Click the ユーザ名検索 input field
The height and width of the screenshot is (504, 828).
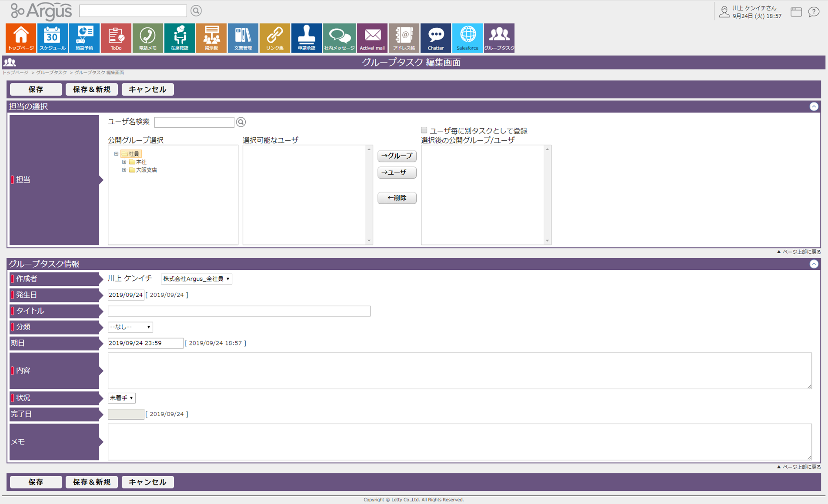(194, 122)
